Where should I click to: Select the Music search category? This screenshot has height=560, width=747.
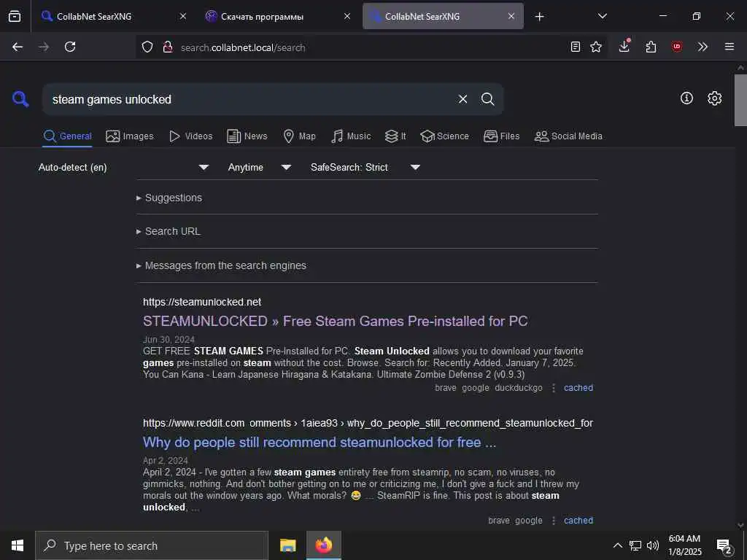(351, 136)
